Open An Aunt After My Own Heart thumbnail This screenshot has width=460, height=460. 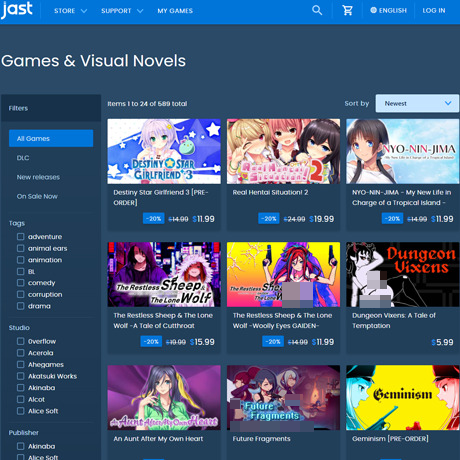pos(164,398)
